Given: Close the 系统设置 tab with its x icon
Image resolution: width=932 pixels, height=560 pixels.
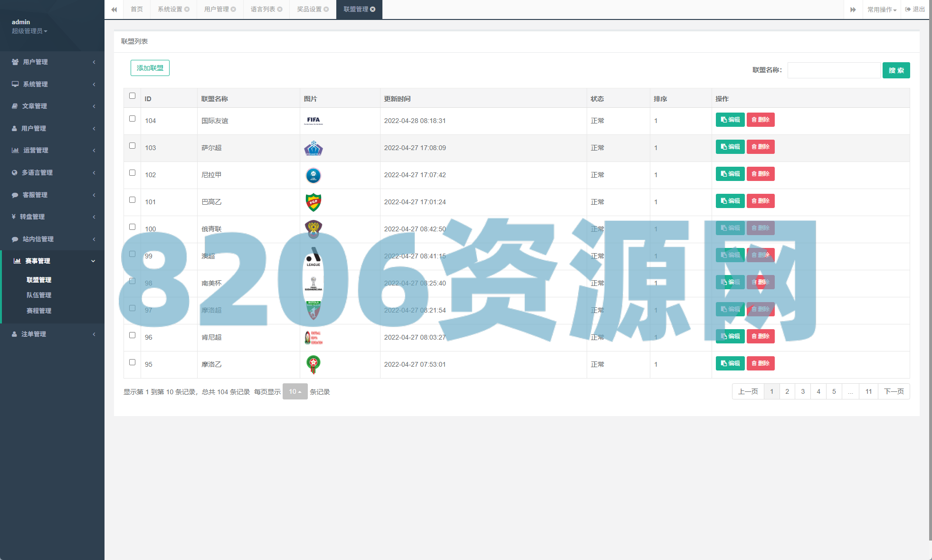Looking at the screenshot, I should [x=187, y=9].
